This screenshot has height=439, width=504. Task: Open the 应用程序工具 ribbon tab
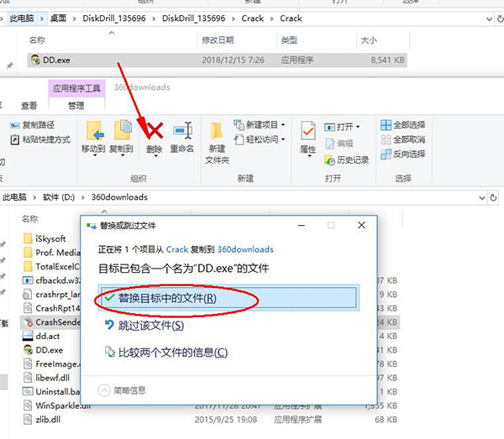coord(76,88)
